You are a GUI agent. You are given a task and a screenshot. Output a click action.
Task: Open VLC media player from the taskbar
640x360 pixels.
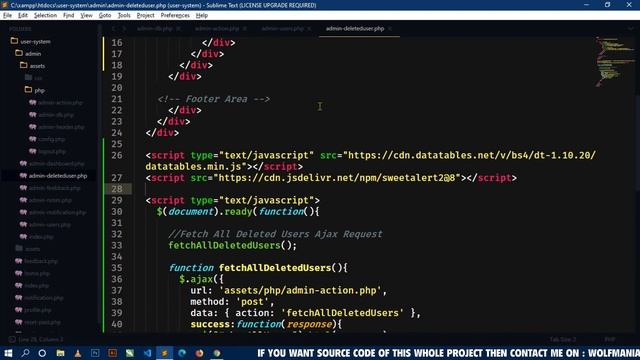78,353
